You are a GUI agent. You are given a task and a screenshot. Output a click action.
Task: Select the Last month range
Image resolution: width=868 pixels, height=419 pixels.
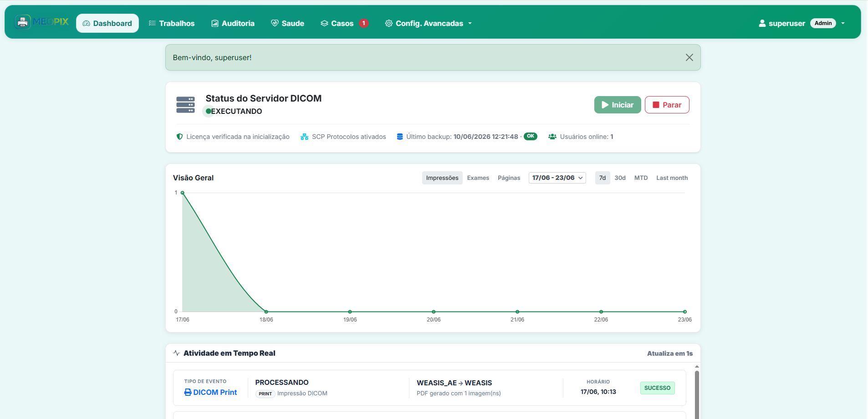672,178
